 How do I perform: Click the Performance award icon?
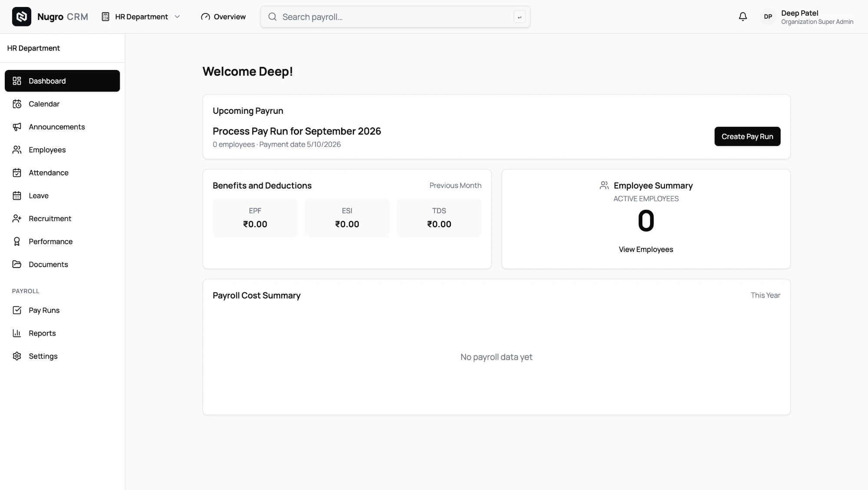point(17,242)
